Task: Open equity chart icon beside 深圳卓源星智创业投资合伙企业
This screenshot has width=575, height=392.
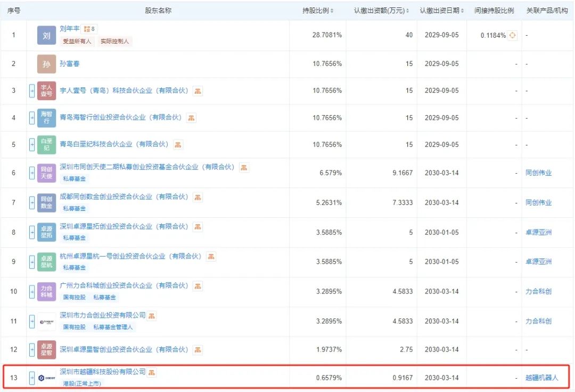Action: [198, 350]
